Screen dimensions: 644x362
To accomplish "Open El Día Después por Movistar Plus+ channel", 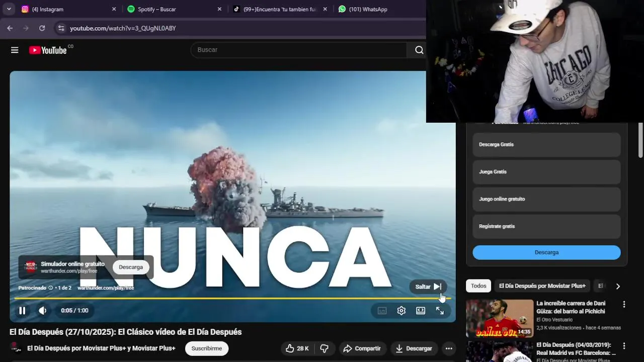I will (x=101, y=348).
